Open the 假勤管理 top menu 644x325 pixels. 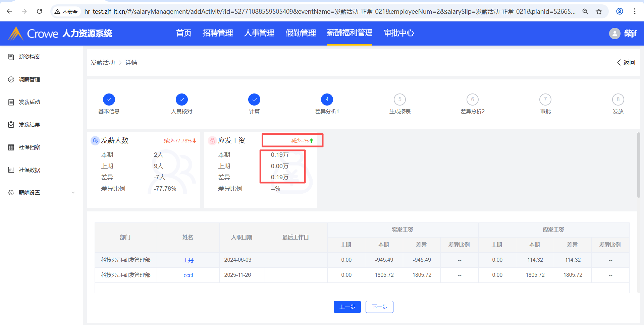click(301, 33)
